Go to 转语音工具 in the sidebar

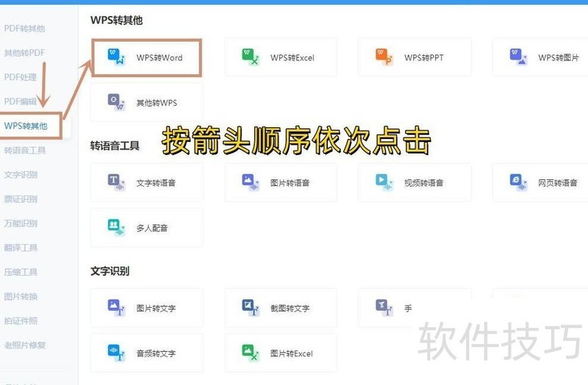(25, 151)
